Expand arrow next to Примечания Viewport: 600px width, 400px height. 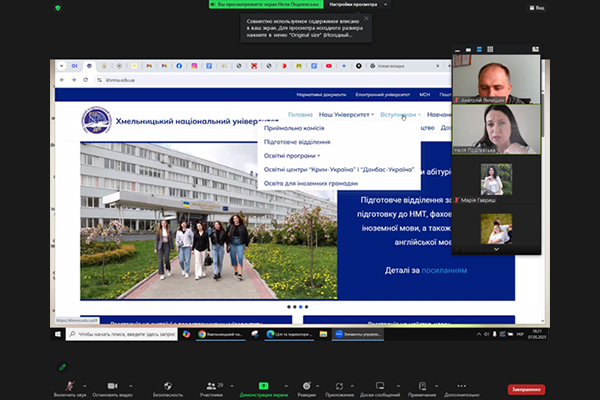437,386
